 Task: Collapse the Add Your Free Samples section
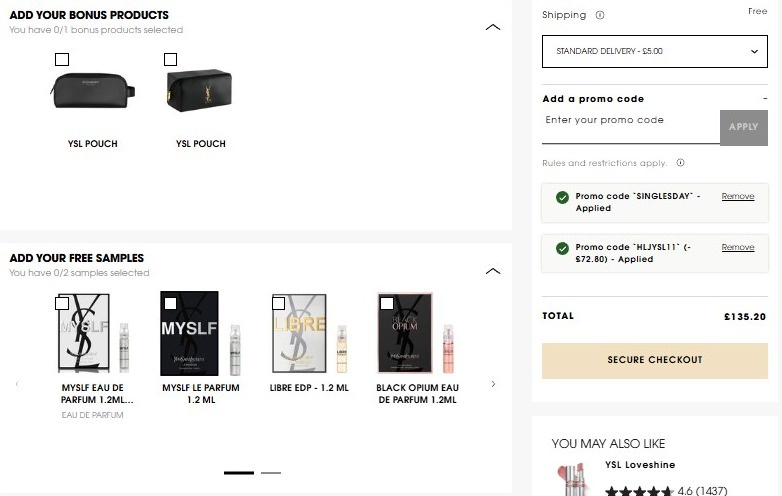click(x=492, y=271)
